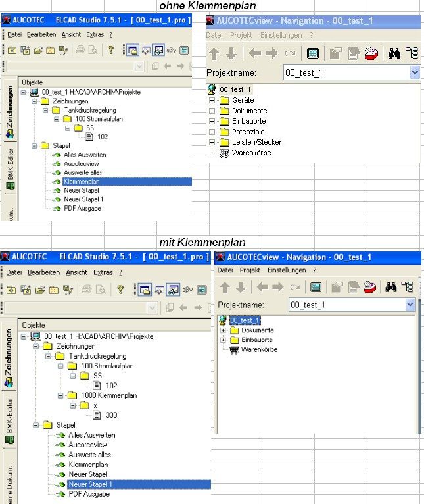This screenshot has height=504, width=424.
Task: Click the tree-structure icon in the mit Klemmenplan AUCOTECview toolbar
Action: pyautogui.click(x=408, y=287)
